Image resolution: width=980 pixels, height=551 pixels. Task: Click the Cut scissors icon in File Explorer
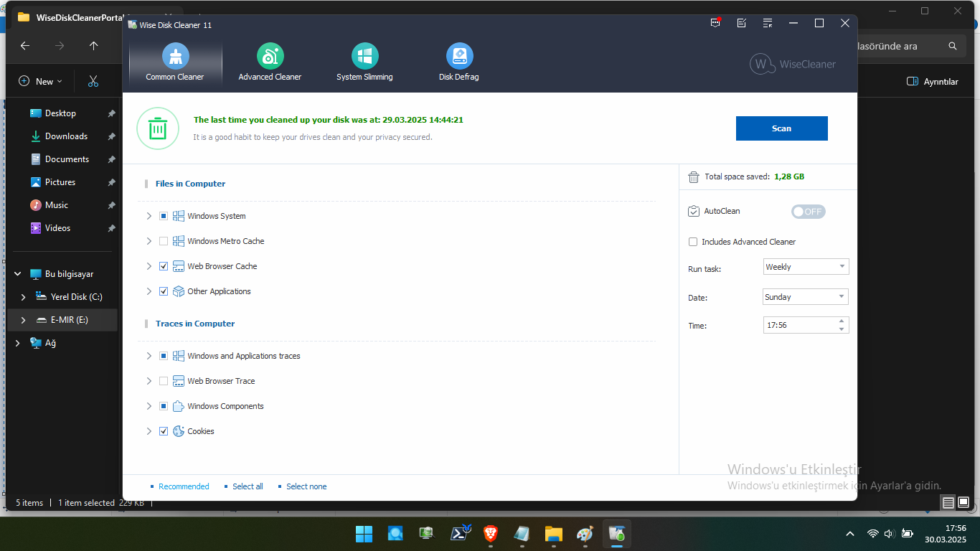tap(93, 82)
